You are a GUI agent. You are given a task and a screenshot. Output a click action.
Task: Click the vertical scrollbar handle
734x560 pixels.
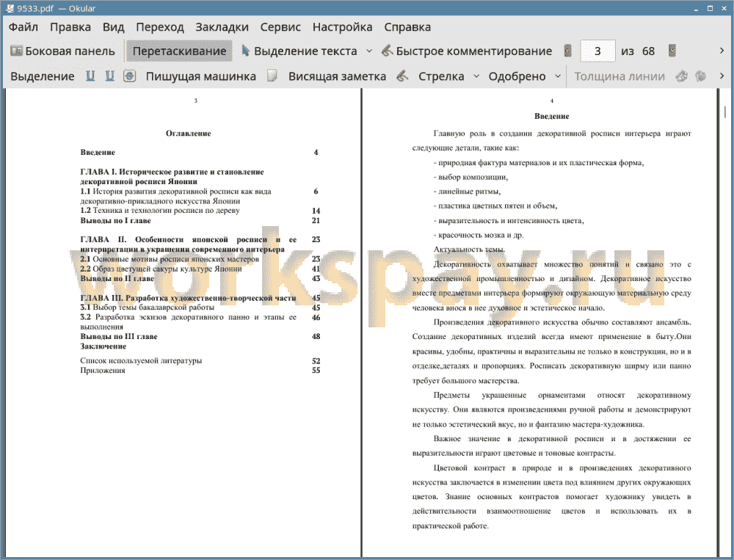[725, 112]
